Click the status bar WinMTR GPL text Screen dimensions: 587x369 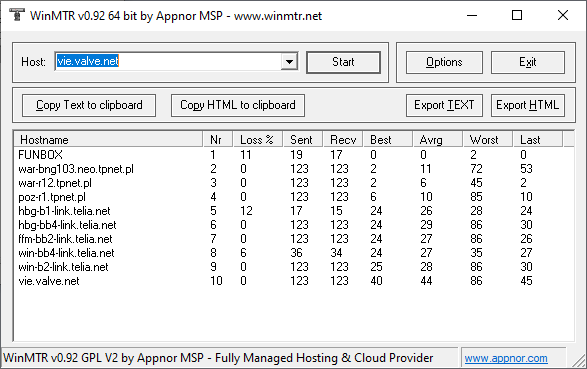pos(218,358)
